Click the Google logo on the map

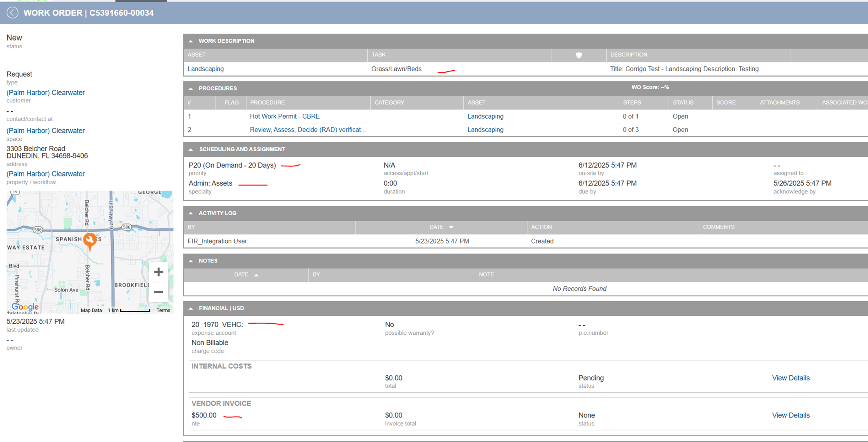(x=25, y=307)
